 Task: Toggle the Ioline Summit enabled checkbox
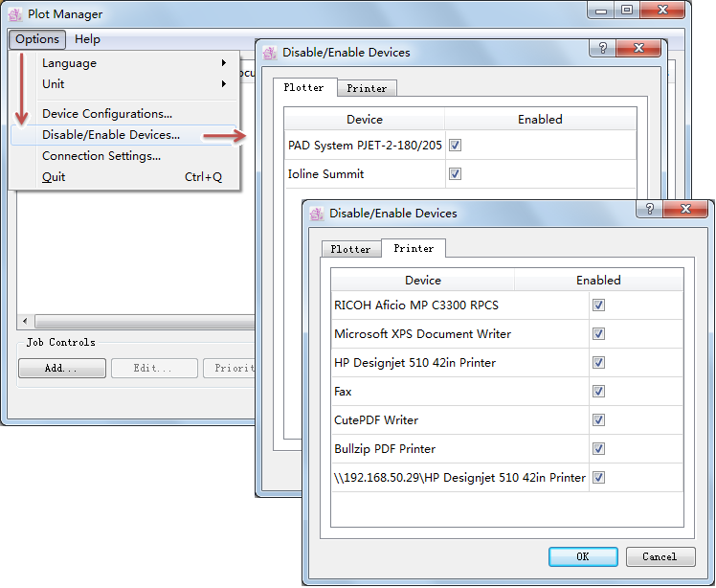(x=456, y=174)
